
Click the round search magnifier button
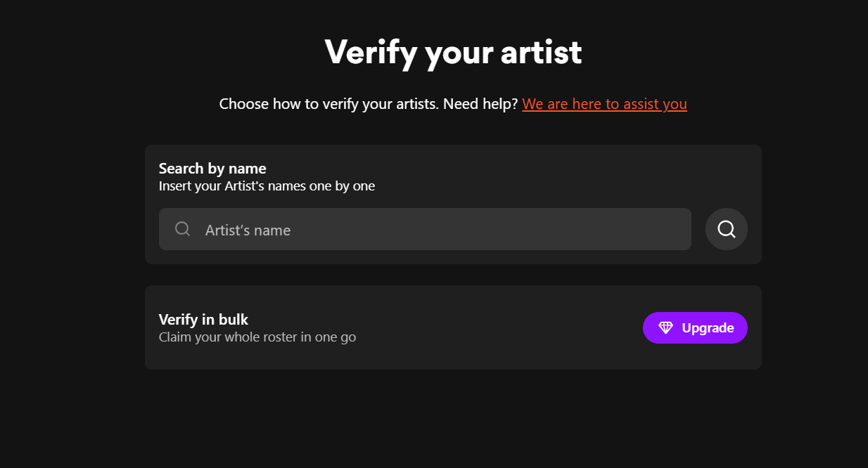[x=726, y=229]
